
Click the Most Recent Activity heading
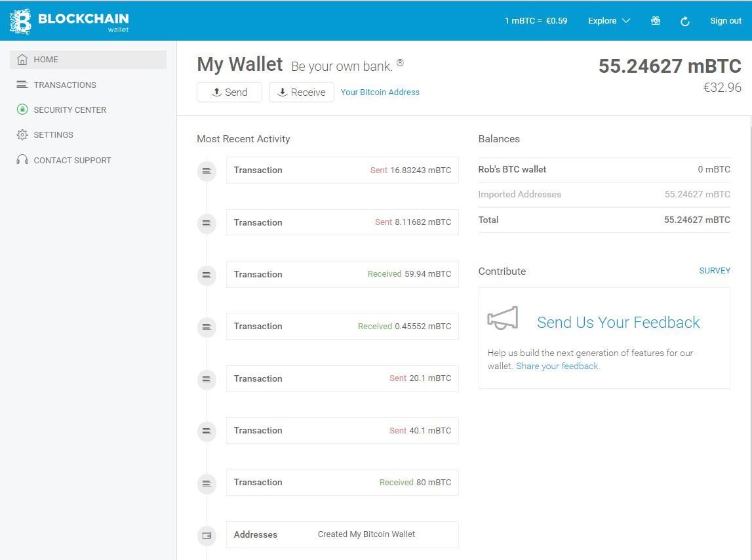[x=244, y=138]
